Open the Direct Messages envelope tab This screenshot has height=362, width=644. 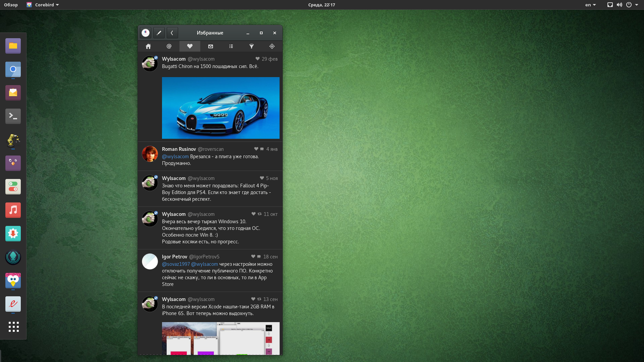pyautogui.click(x=211, y=46)
